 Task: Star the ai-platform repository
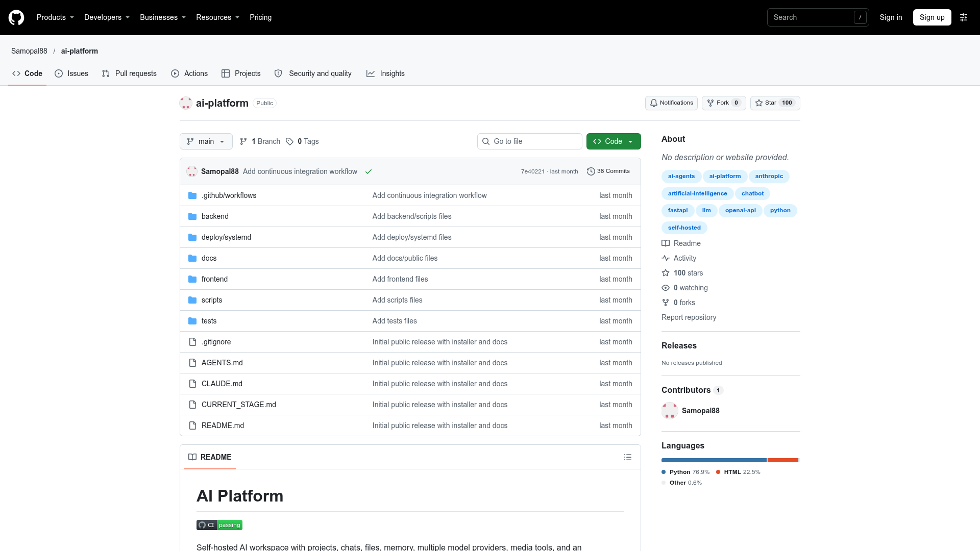(775, 103)
